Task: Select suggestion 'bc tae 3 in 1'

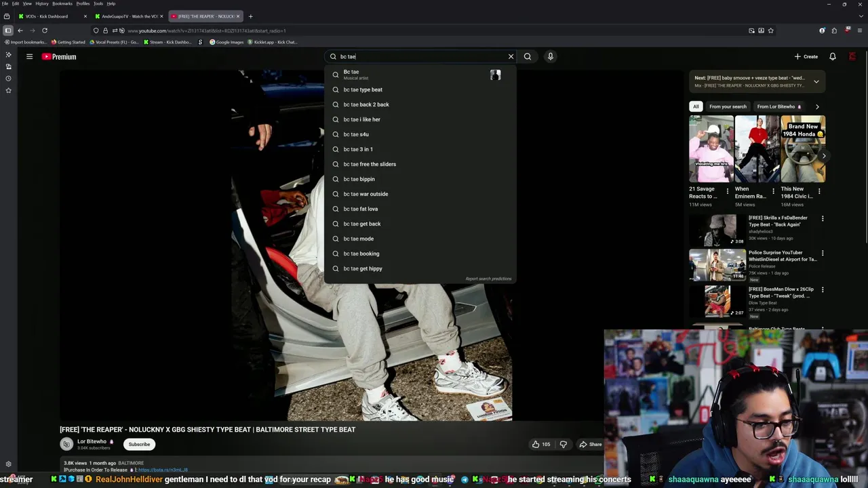Action: point(420,149)
